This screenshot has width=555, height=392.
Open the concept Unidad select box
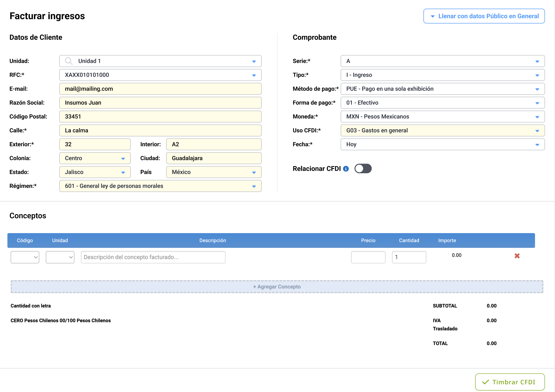[60, 257]
